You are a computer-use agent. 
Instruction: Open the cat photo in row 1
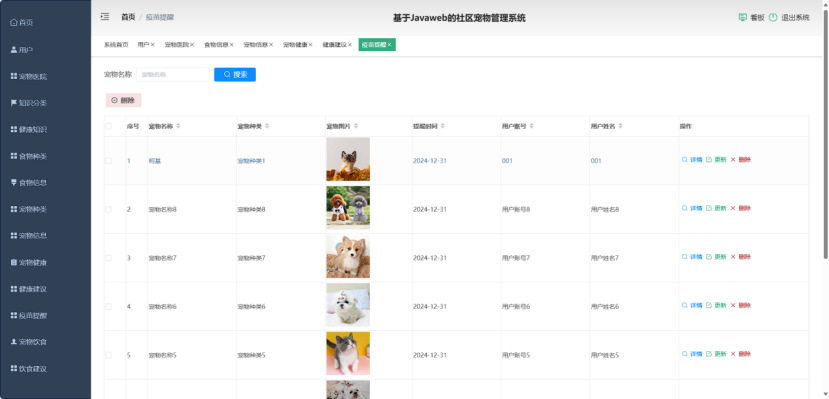coord(348,159)
